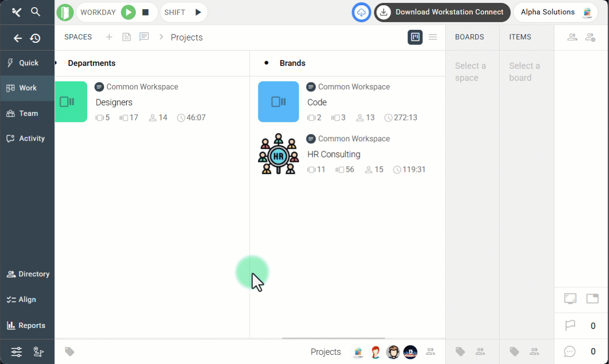The image size is (609, 364).
Task: Click the spaces tag icon in footer
Action: [70, 352]
